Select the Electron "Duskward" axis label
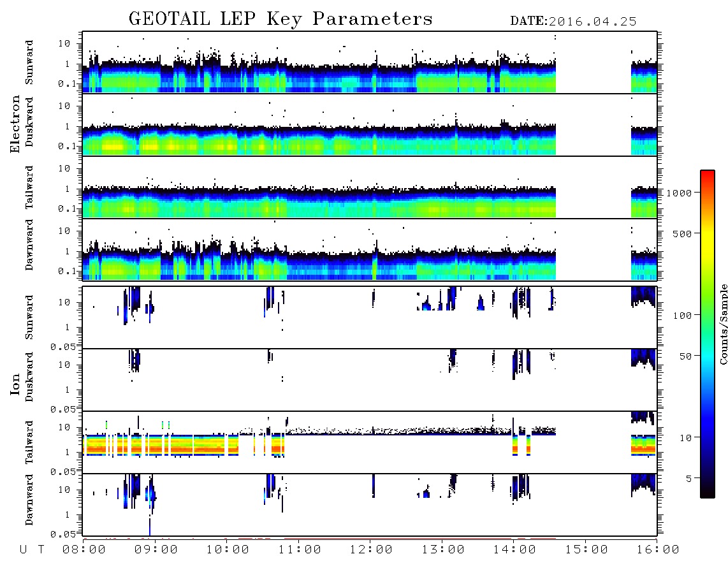This screenshot has width=728, height=561. pos(29,122)
